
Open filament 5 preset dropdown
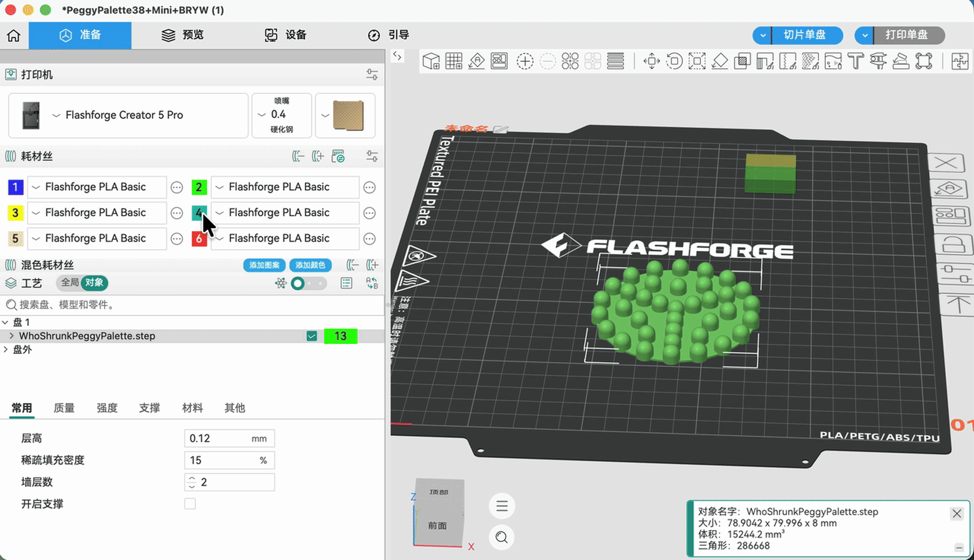[97, 238]
